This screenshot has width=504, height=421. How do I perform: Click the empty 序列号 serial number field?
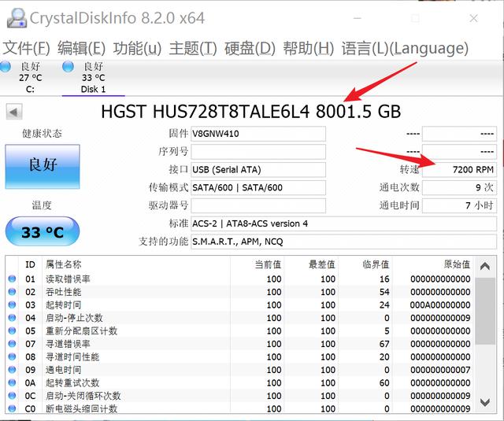click(258, 152)
